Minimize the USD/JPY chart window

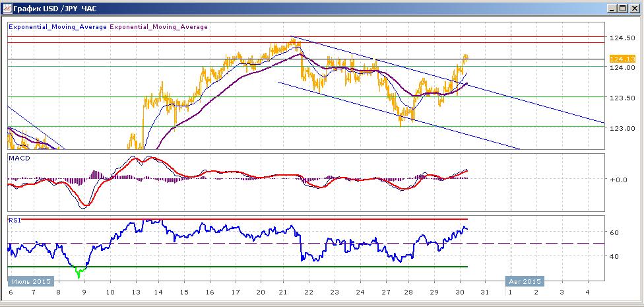[x=613, y=8]
